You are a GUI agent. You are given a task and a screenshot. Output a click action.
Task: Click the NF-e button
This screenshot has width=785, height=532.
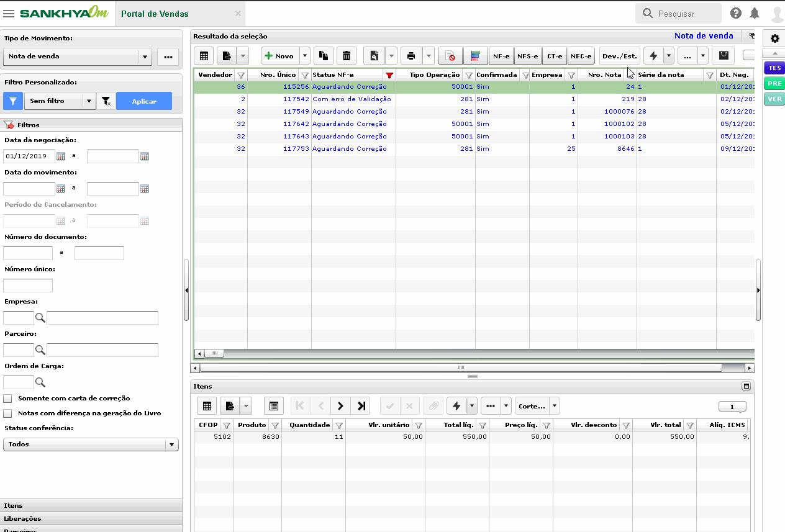pyautogui.click(x=501, y=56)
